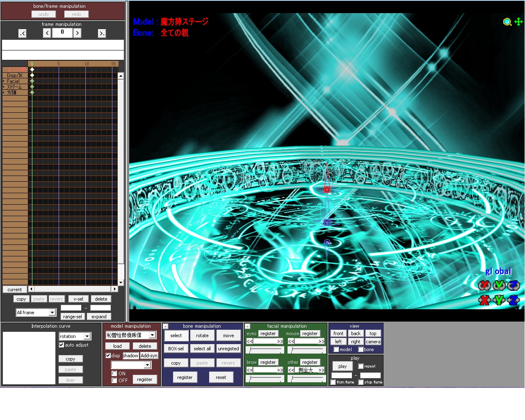This screenshot has height=420, width=525.
Task: Click the upper red X rotation axis icon
Action: coord(484,285)
